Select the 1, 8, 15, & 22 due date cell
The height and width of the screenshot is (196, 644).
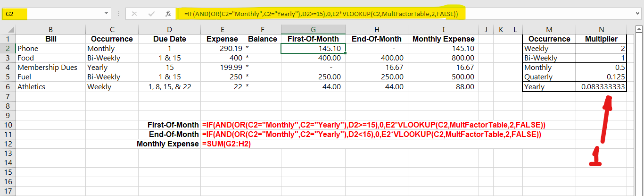(170, 86)
